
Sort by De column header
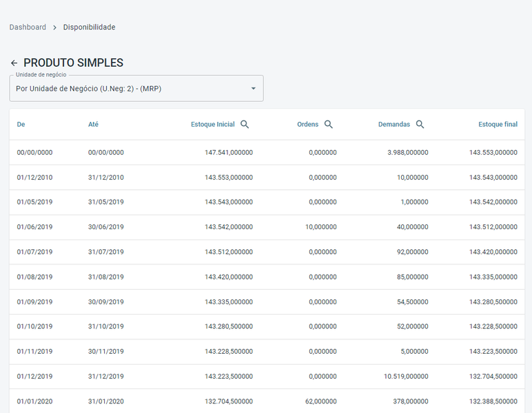click(x=21, y=125)
